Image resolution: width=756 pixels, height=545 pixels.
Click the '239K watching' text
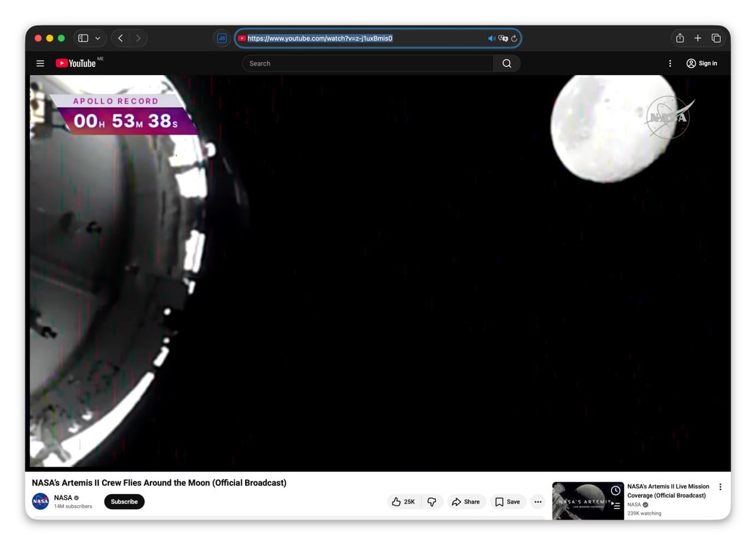pos(644,513)
